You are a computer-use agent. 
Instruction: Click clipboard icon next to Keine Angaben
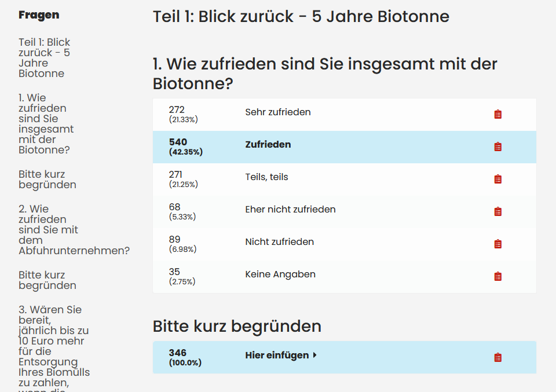pos(498,277)
